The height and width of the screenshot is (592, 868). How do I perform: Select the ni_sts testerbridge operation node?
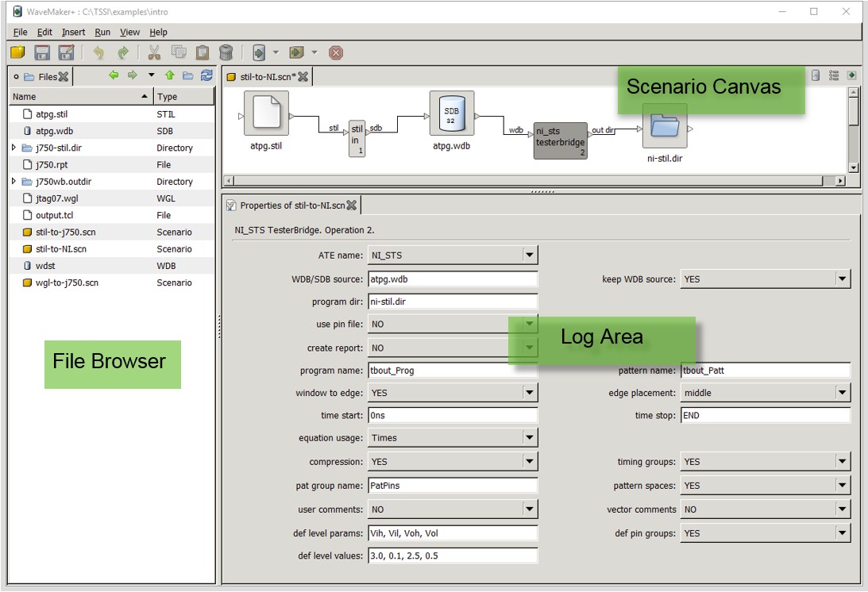[560, 140]
